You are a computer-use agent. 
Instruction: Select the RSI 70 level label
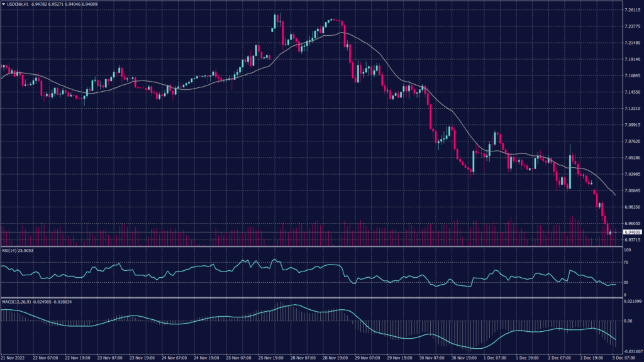pos(626,262)
